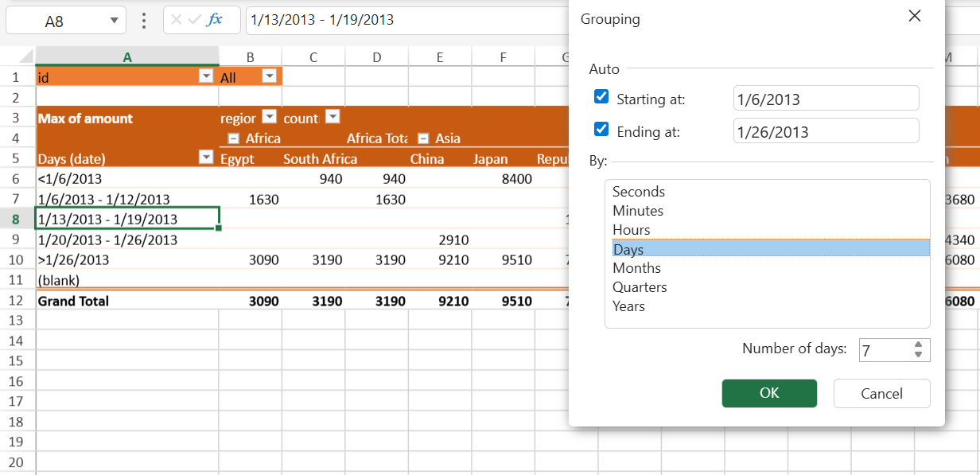
Task: Open the Days (date) row filter button
Action: (x=206, y=158)
